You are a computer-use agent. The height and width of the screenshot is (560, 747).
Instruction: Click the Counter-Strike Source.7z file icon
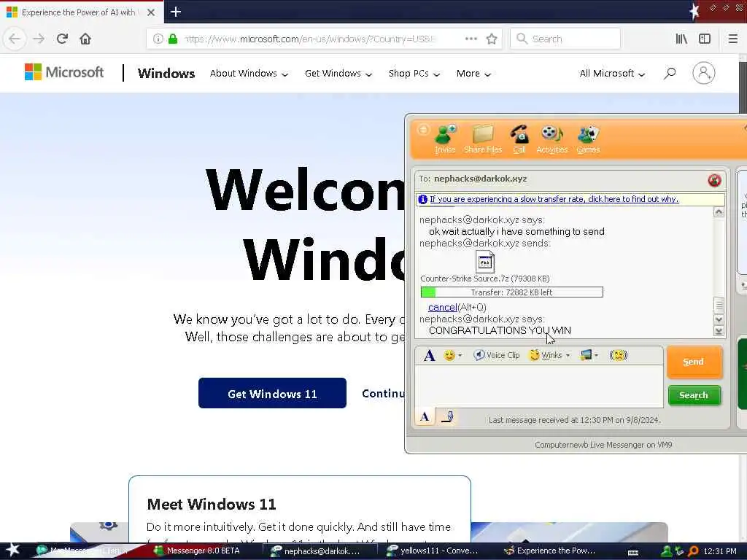[x=485, y=262]
